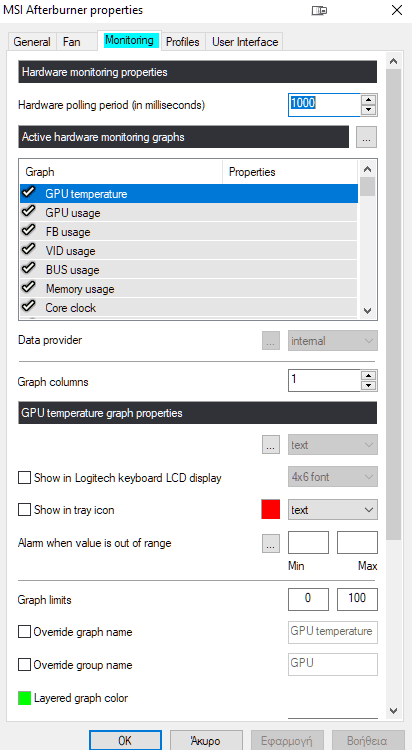Click the green Layered graph color swatch
Screen dimensions: 412x750
click(x=24, y=698)
